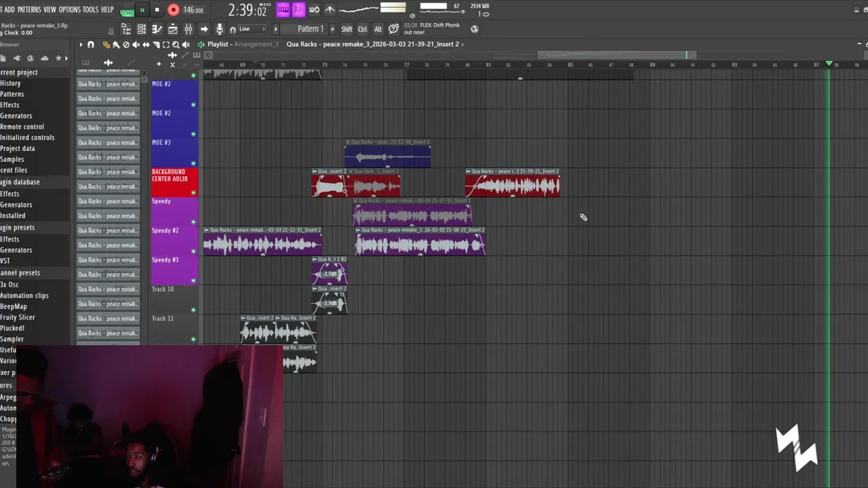Click the plus button beside Pattern 1
Screen dimensions: 868x488
pos(334,29)
